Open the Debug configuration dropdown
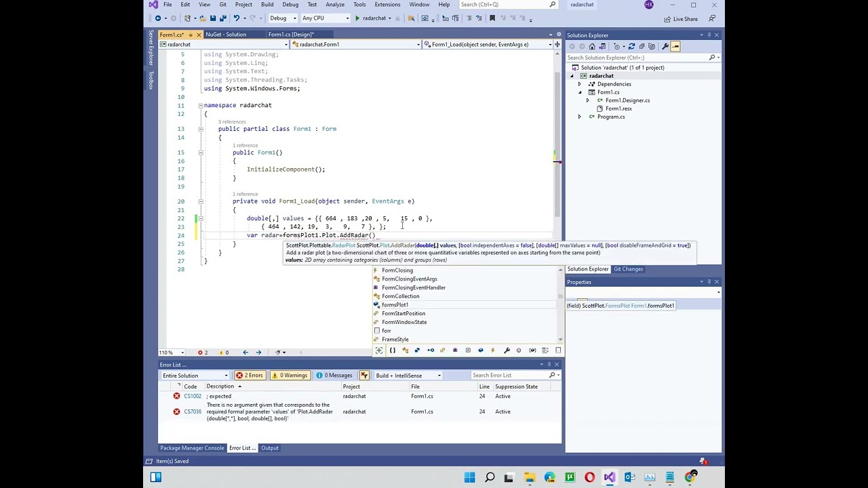 [282, 18]
